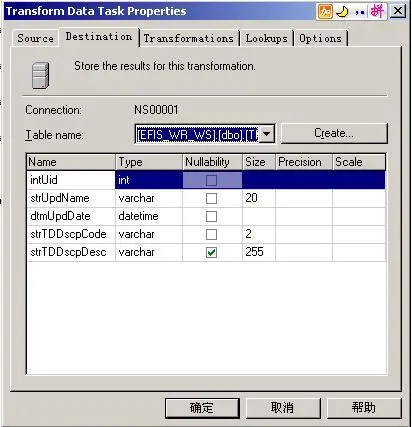Open the Table name dropdown arrow
This screenshot has width=412, height=427.
coord(267,134)
